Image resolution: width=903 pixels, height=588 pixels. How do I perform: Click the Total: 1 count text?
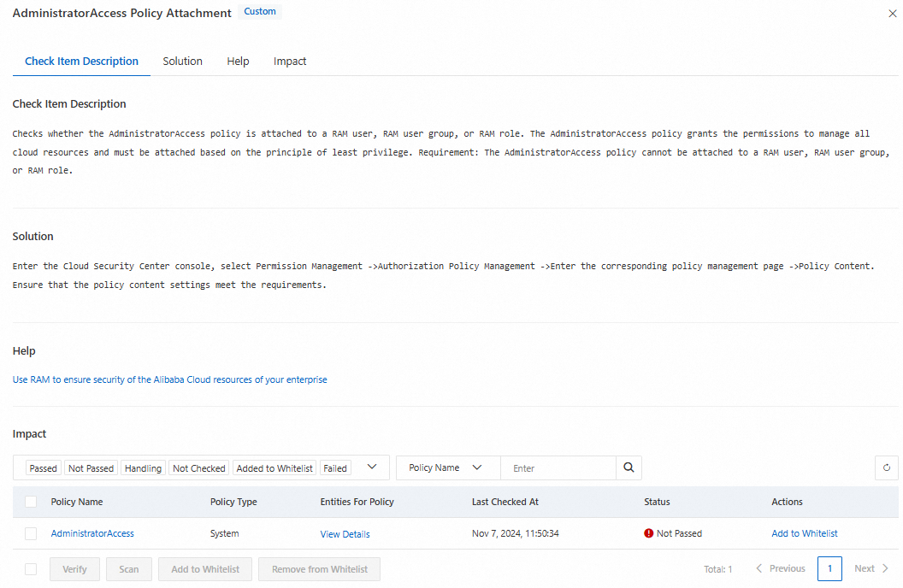[x=718, y=569]
